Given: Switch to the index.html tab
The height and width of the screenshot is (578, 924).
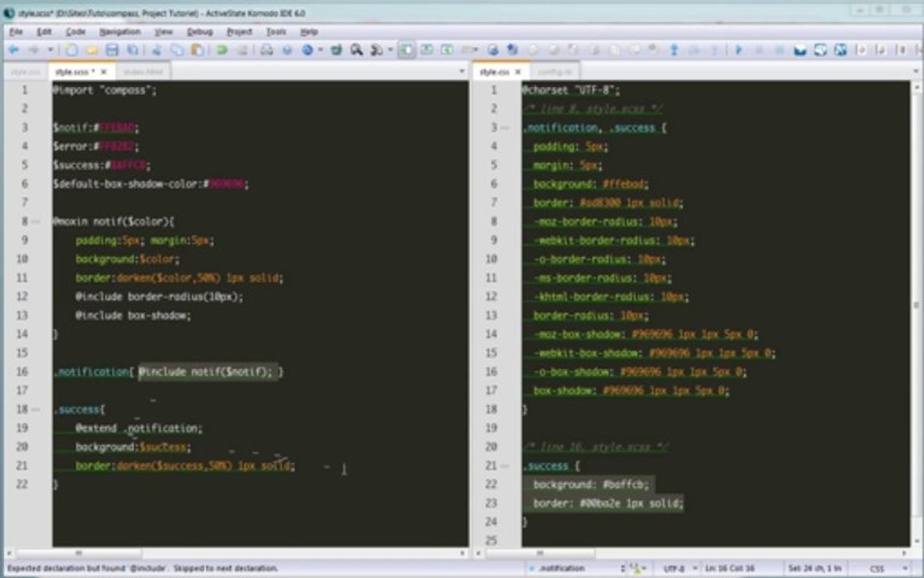Looking at the screenshot, I should [x=144, y=71].
